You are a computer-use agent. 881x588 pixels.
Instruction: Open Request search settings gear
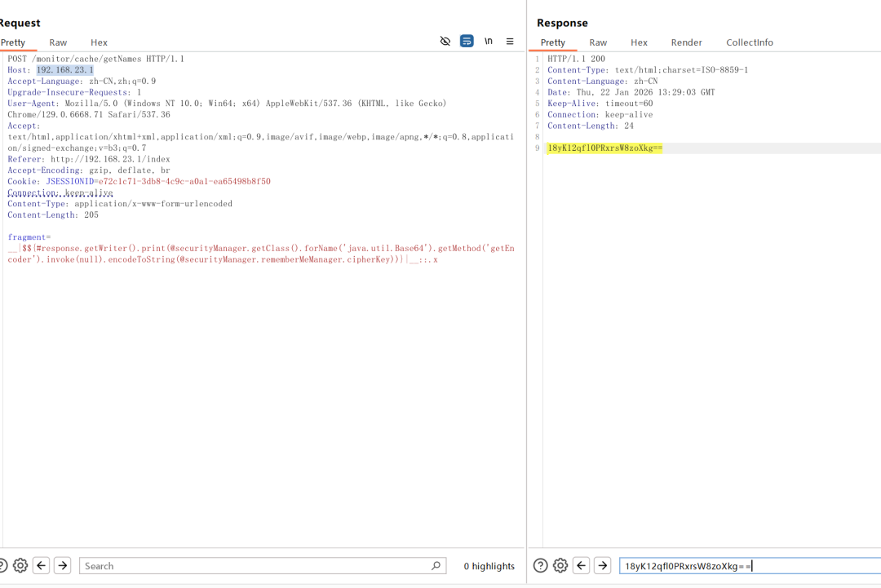pos(20,565)
